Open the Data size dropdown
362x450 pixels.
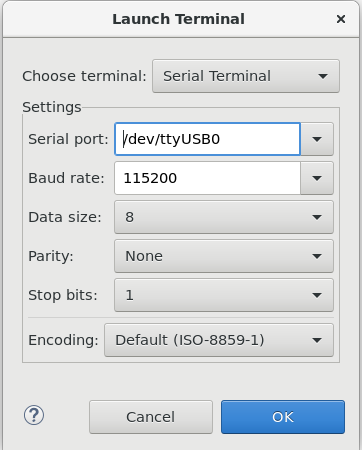pyautogui.click(x=224, y=217)
